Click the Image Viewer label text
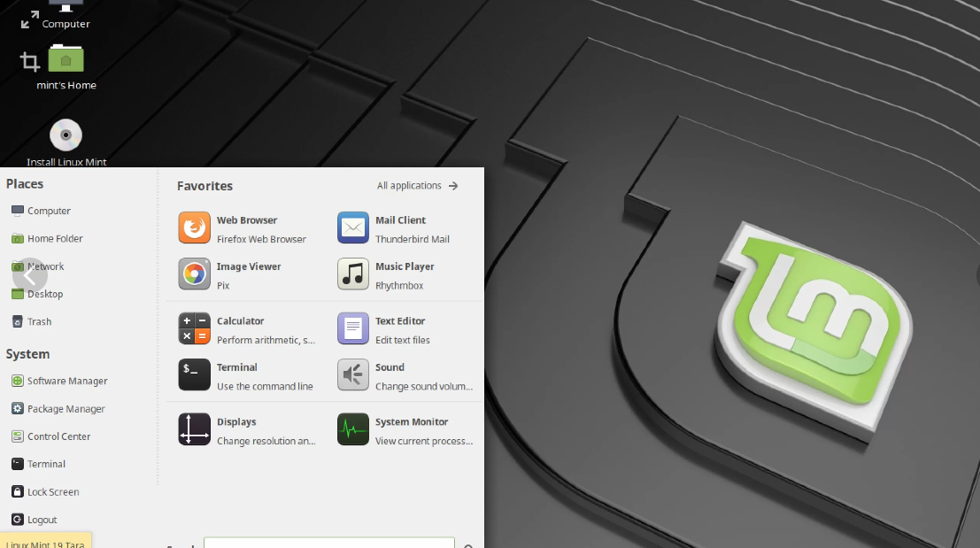The height and width of the screenshot is (548, 980). coord(249,266)
